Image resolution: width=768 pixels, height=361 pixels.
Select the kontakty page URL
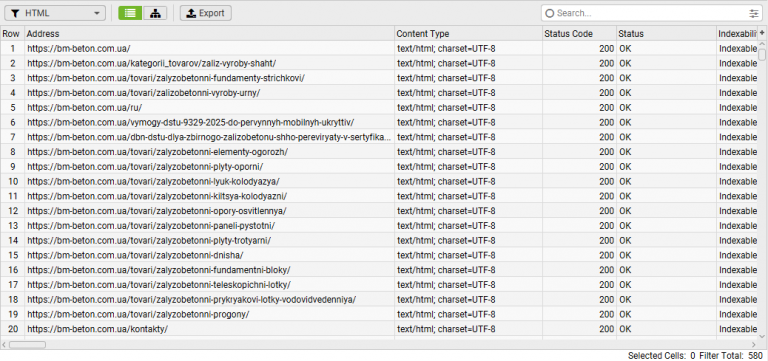pyautogui.click(x=97, y=328)
